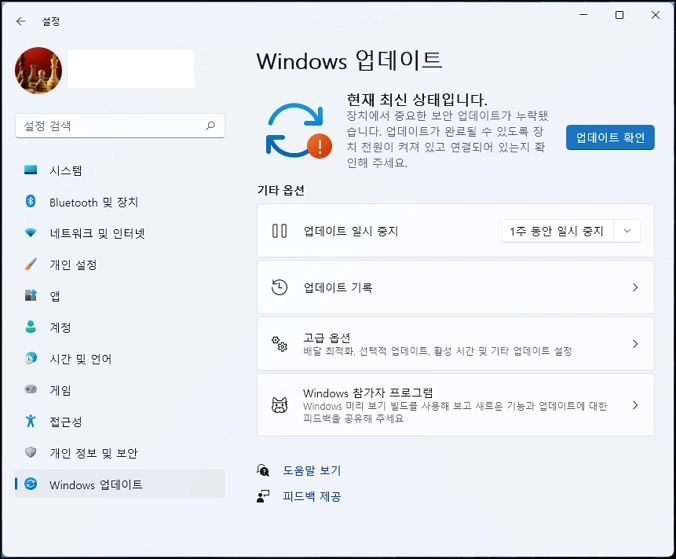
Task: Click the shield icon for 개인 정보 및 보안
Action: pos(31,452)
